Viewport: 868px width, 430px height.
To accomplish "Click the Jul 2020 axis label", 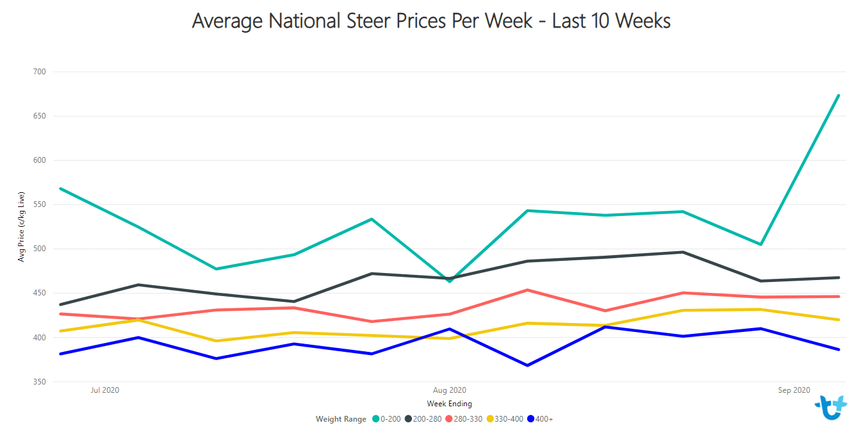I will 105,390.
